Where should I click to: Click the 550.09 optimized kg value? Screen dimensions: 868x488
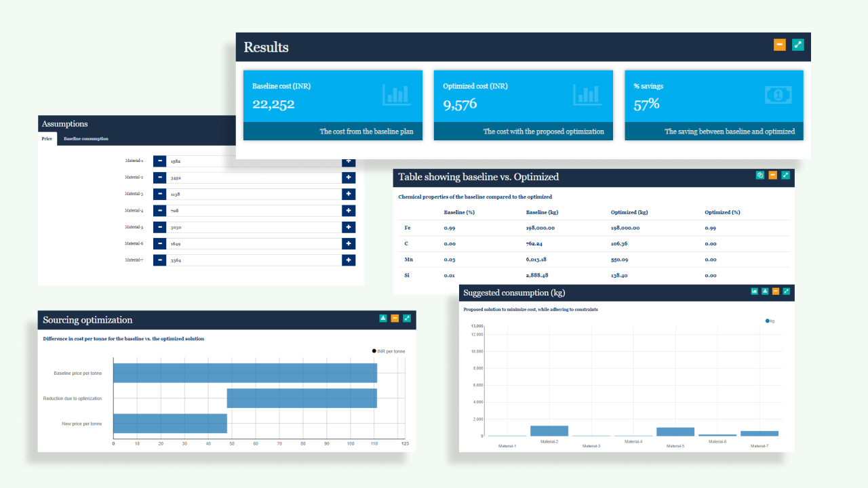pos(620,259)
